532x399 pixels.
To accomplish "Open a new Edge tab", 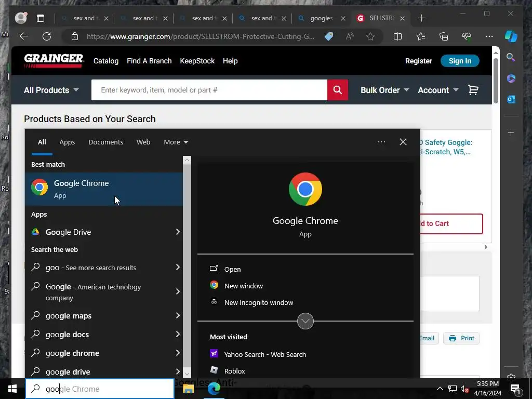I will coord(421,18).
